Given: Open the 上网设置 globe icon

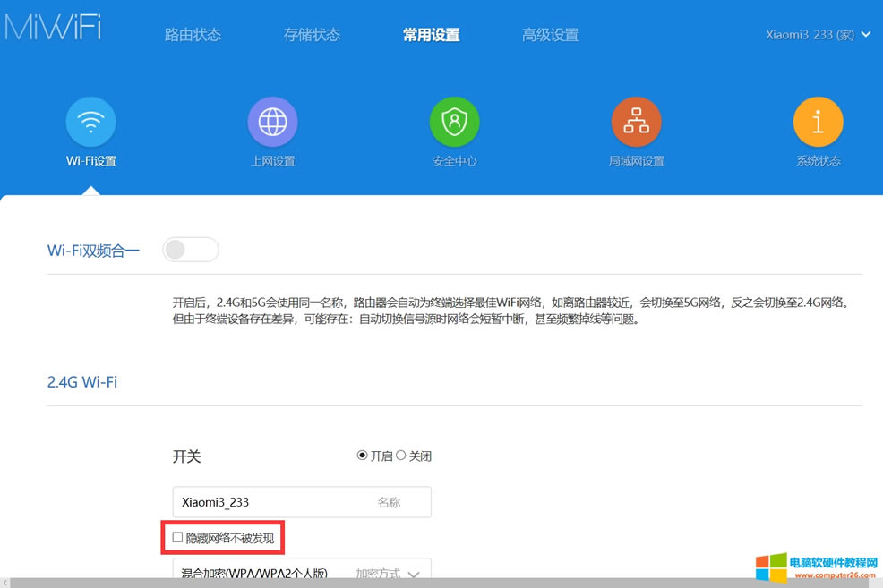Looking at the screenshot, I should pos(272,123).
